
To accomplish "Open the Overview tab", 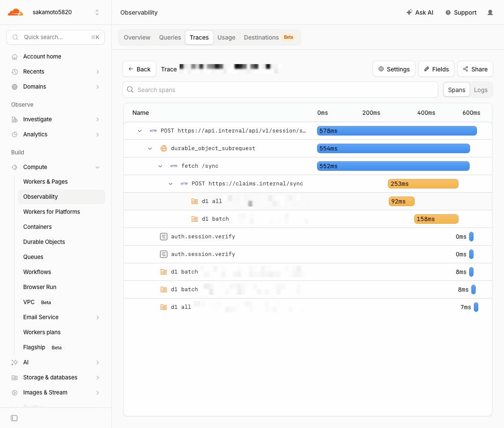I will [137, 37].
